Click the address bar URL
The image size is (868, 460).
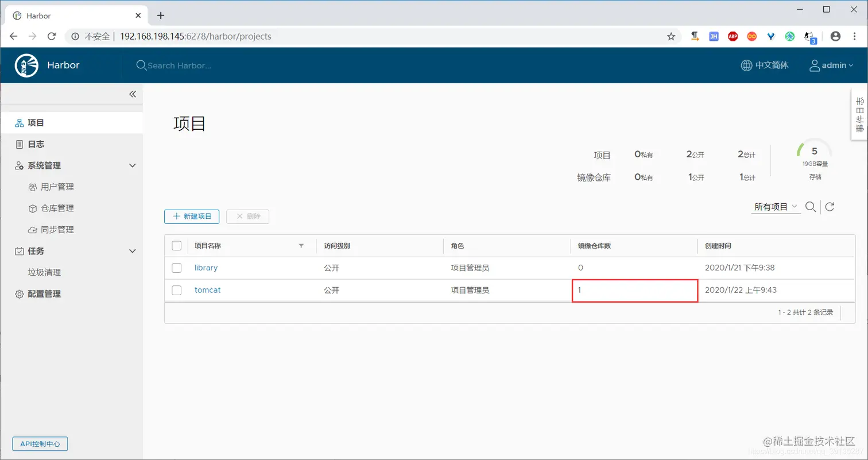[196, 36]
